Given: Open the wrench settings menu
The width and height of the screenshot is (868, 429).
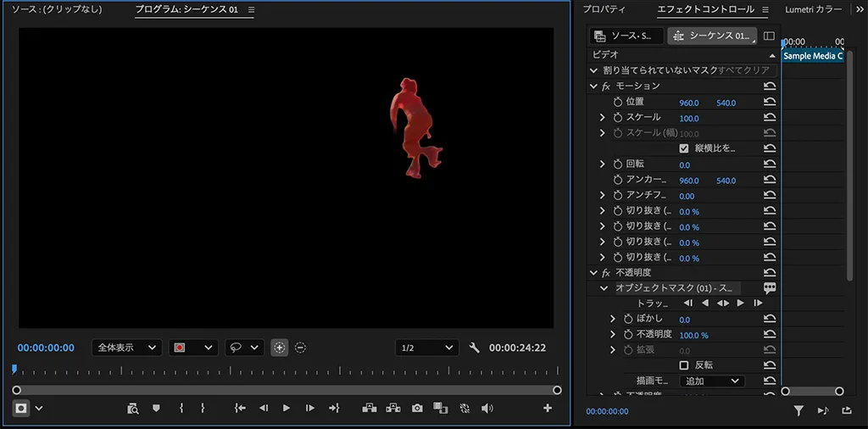Looking at the screenshot, I should point(475,348).
